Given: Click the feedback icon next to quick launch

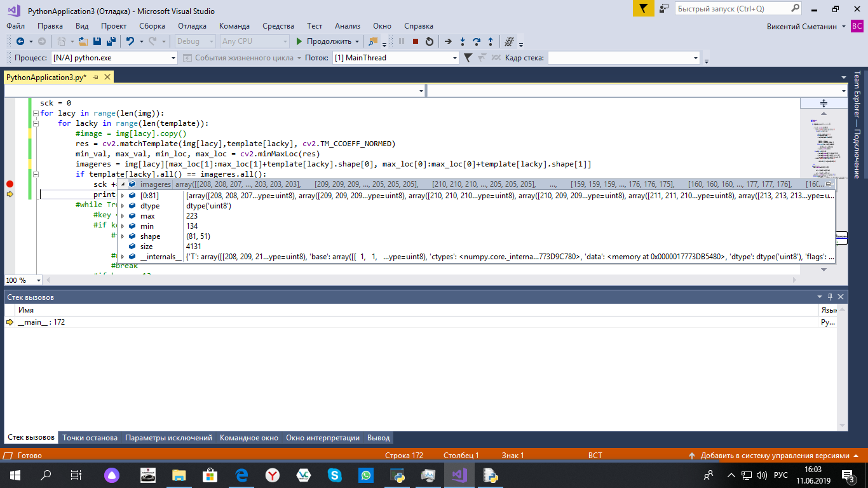Looking at the screenshot, I should click(x=664, y=9).
